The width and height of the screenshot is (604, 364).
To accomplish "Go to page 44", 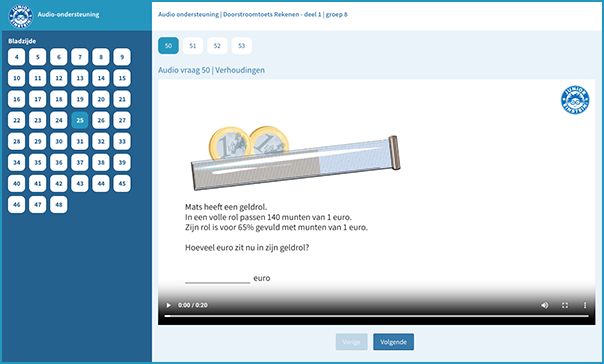I will pos(101,184).
